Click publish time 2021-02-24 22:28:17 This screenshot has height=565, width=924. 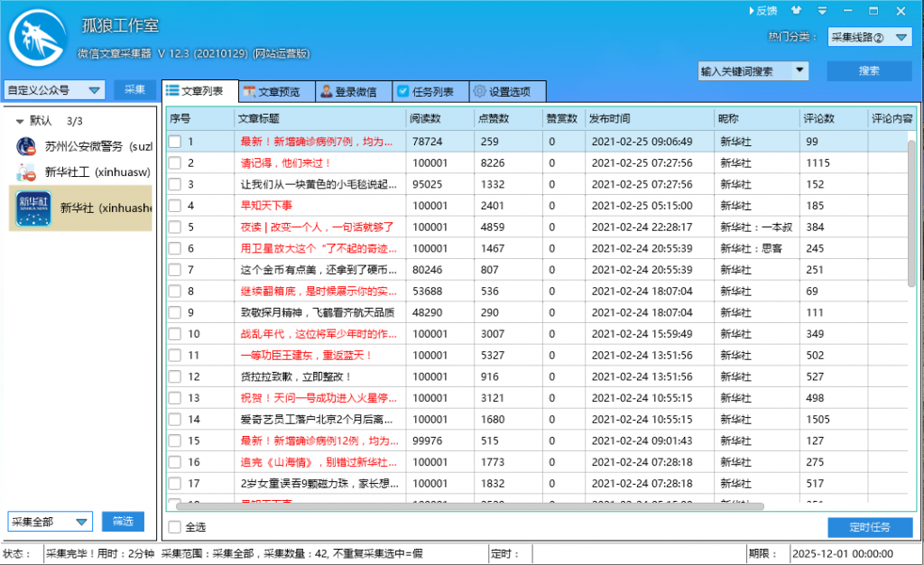[642, 227]
